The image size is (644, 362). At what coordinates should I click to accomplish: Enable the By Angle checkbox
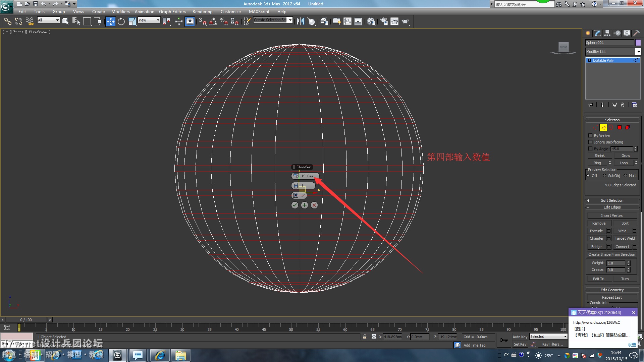(x=590, y=148)
